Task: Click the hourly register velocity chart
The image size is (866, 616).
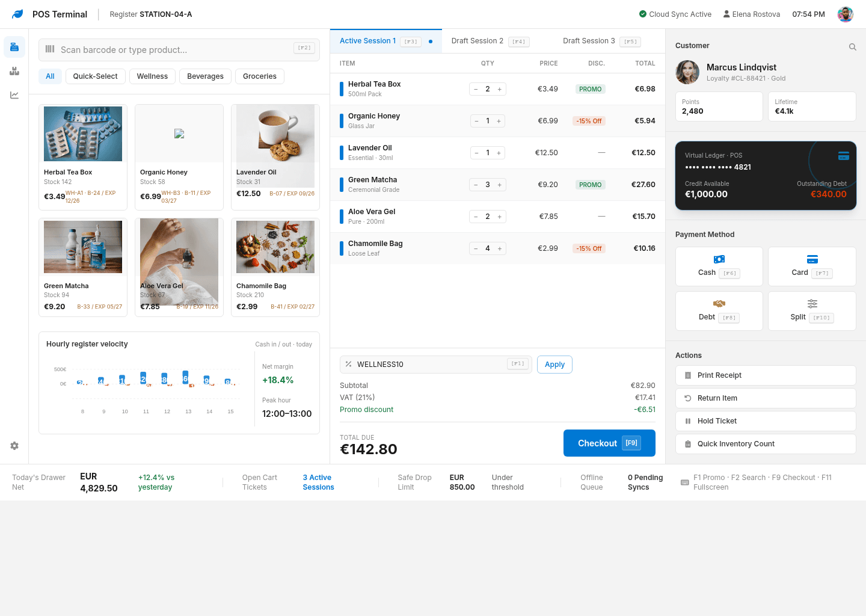Action: click(x=147, y=388)
